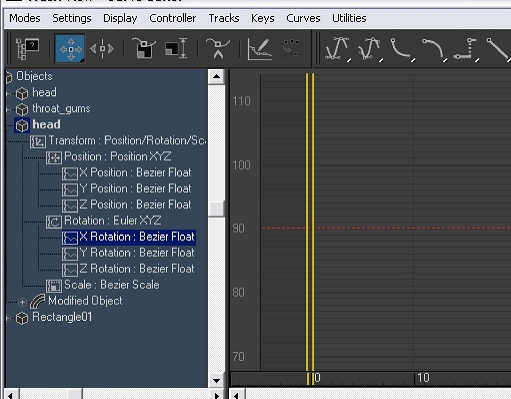
Task: Set tangents to Slow
Action: (x=434, y=49)
